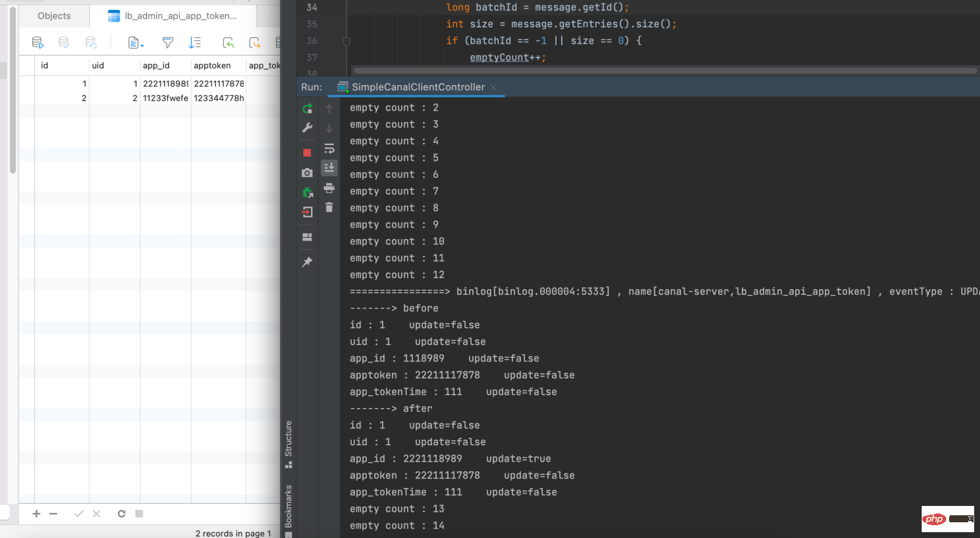The height and width of the screenshot is (538, 980).
Task: Click the green bug attach debugger icon
Action: pos(307,192)
